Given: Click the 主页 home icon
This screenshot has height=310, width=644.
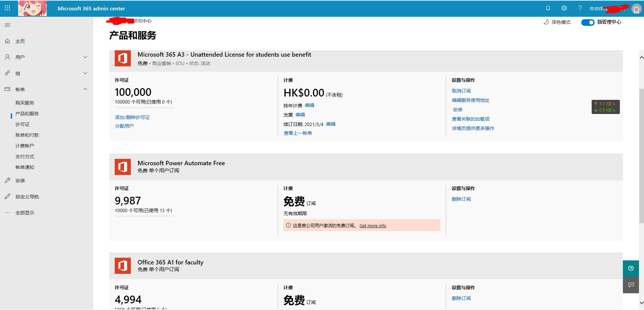Looking at the screenshot, I should [x=7, y=41].
